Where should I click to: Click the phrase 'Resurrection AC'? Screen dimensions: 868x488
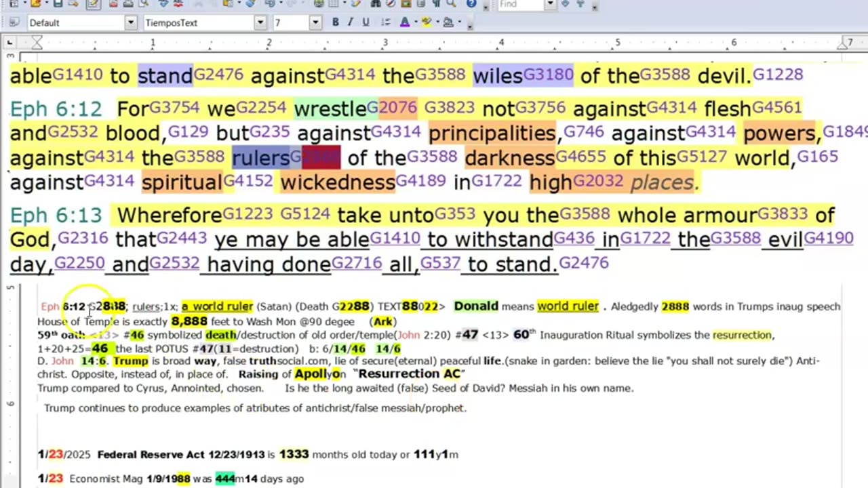409,373
